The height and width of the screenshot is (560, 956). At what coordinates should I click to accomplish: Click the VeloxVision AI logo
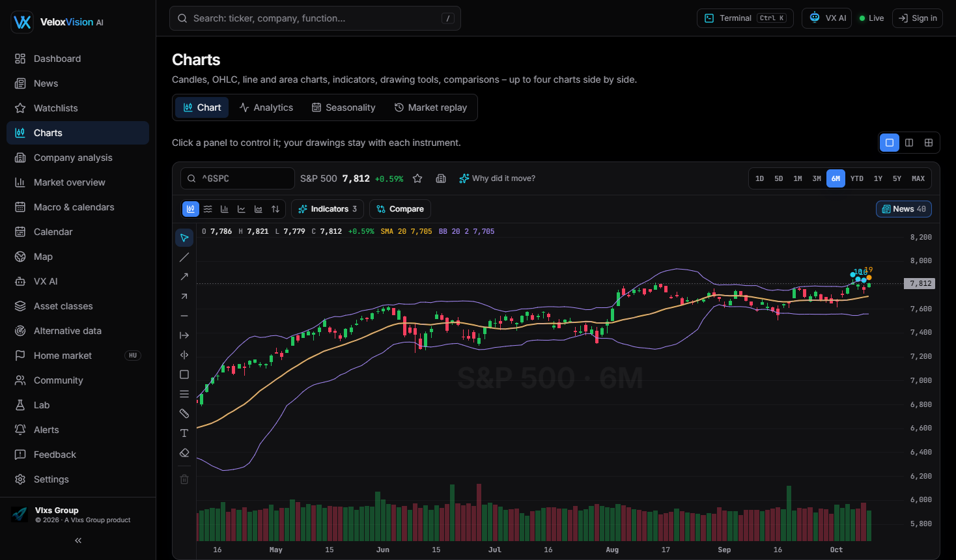tap(58, 22)
